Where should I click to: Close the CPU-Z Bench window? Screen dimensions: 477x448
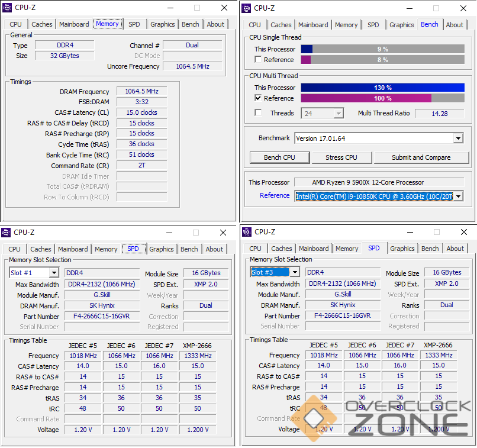463,8
